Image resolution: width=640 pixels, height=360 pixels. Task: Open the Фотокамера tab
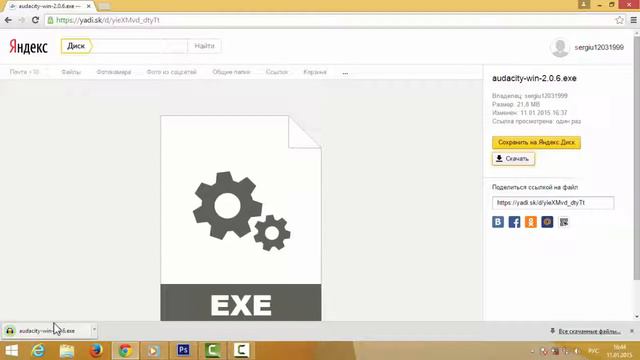114,72
